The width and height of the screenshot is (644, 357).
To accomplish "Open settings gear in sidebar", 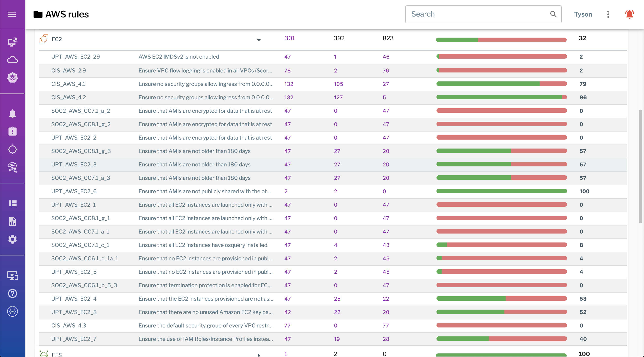I will point(12,239).
